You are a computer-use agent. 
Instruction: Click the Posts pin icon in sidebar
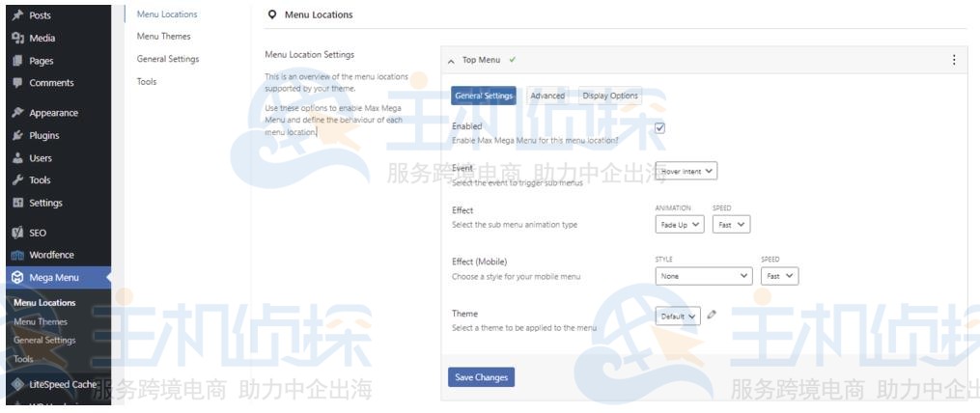point(17,15)
